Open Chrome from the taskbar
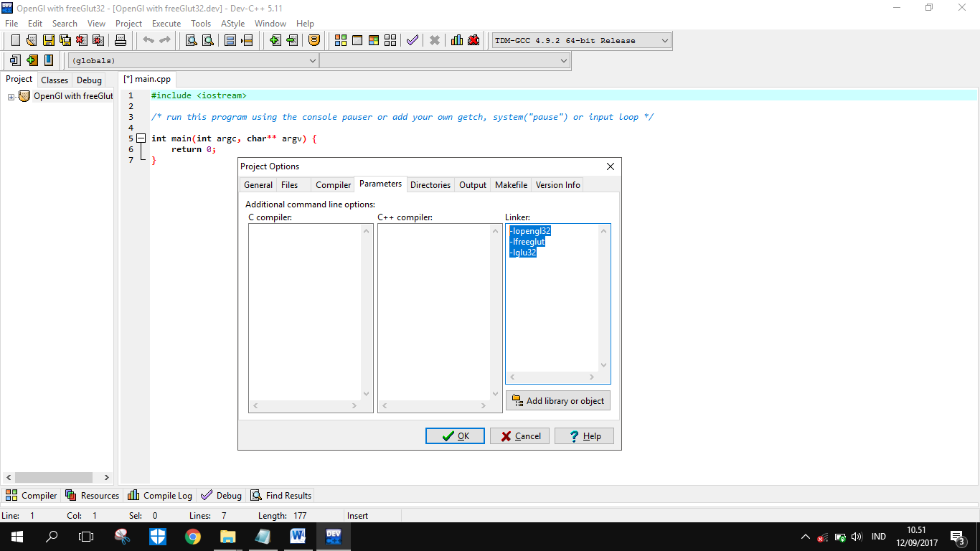Viewport: 980px width, 551px height. pos(193,536)
